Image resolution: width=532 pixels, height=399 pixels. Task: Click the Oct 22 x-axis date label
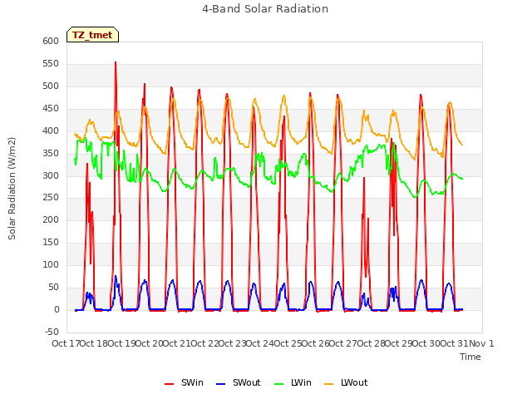[204, 343]
